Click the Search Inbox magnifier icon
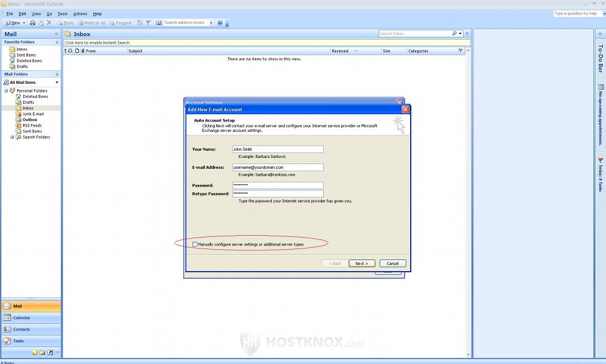Screen dimensions: 606x364 point(454,33)
